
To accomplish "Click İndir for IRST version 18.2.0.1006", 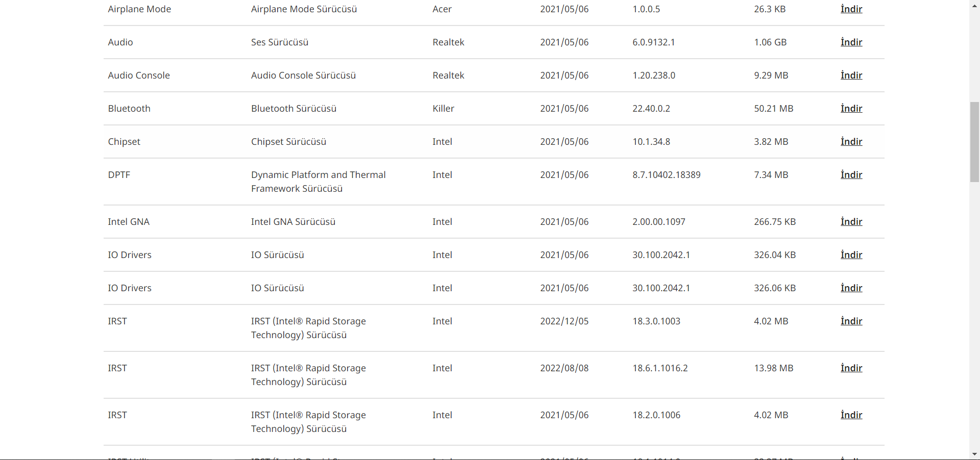I will point(851,415).
